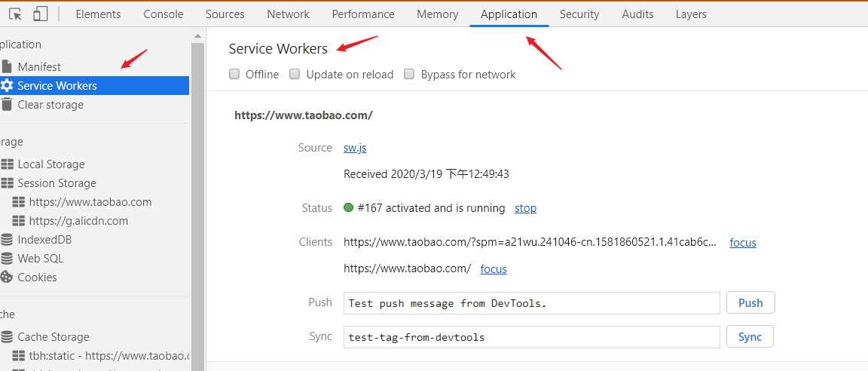Click the sidebar scrollbar up arrow
This screenshot has height=371, width=868.
(197, 36)
